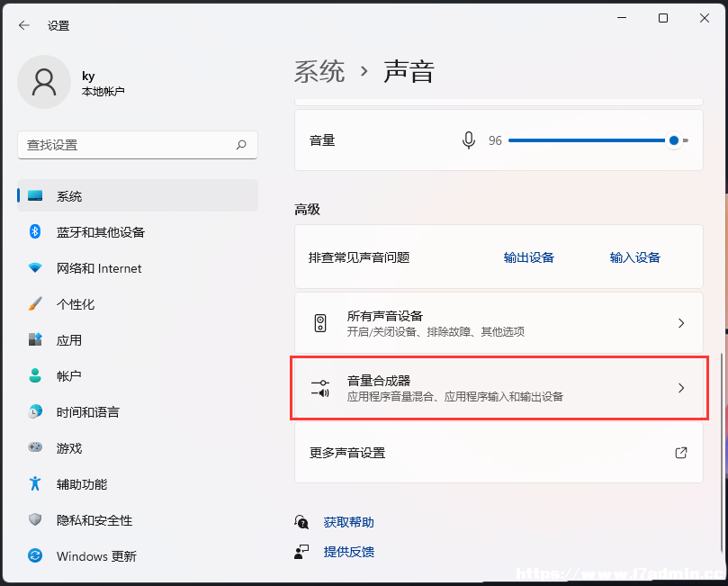The height and width of the screenshot is (586, 728).
Task: Click the 系统 monitor icon in sidebar
Action: click(x=35, y=196)
